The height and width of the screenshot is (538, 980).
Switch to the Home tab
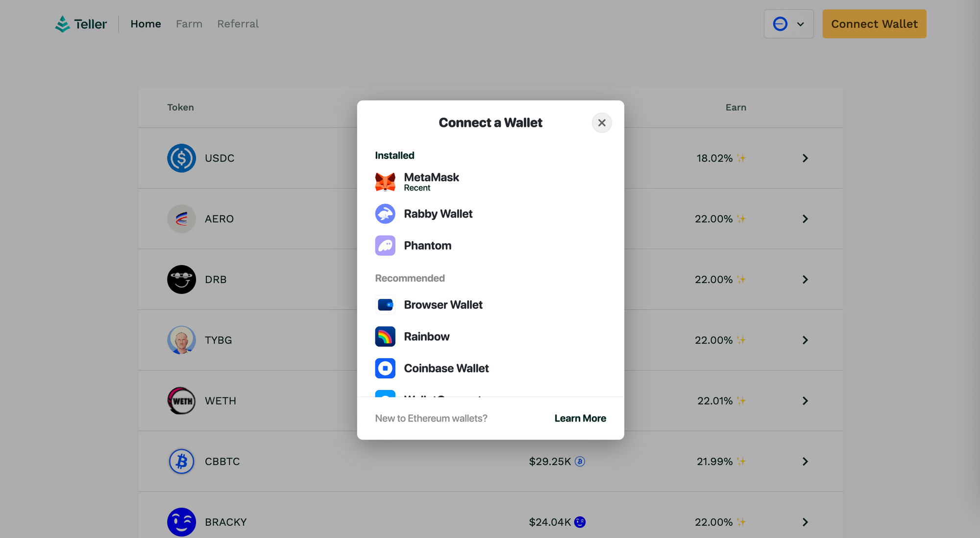[x=146, y=24]
